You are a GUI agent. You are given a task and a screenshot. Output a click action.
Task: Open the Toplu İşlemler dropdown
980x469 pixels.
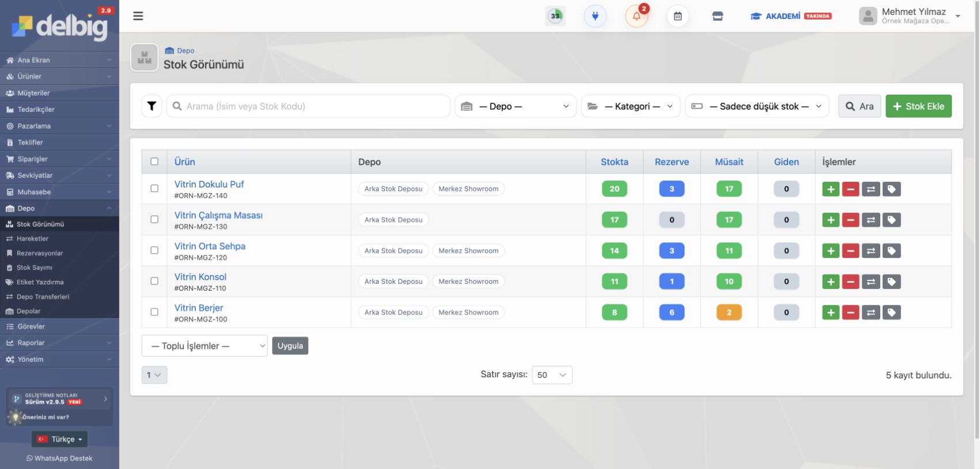click(x=205, y=346)
